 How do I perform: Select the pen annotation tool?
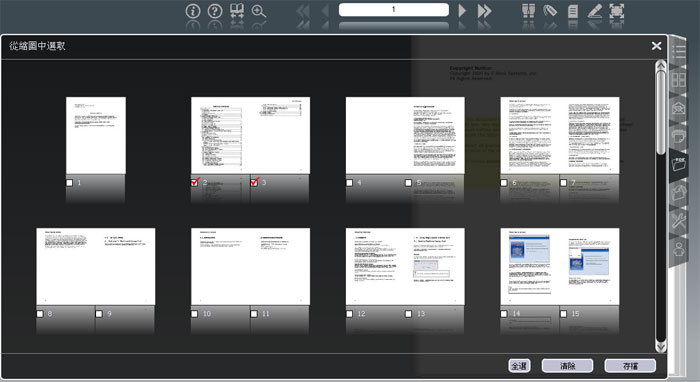pos(595,11)
